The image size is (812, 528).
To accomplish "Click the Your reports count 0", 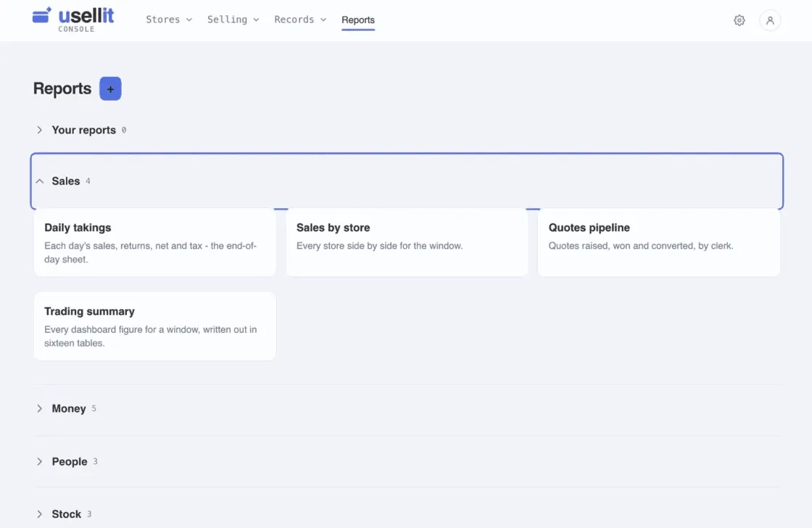I will tap(124, 130).
